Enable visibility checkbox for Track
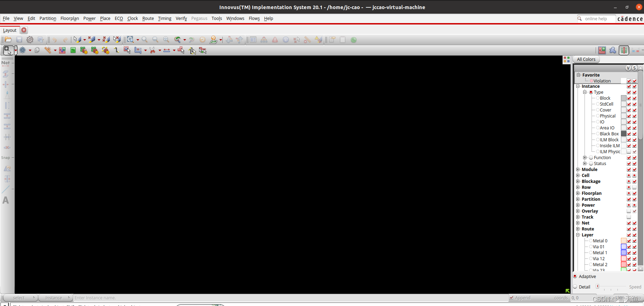644x306 pixels. (x=629, y=217)
